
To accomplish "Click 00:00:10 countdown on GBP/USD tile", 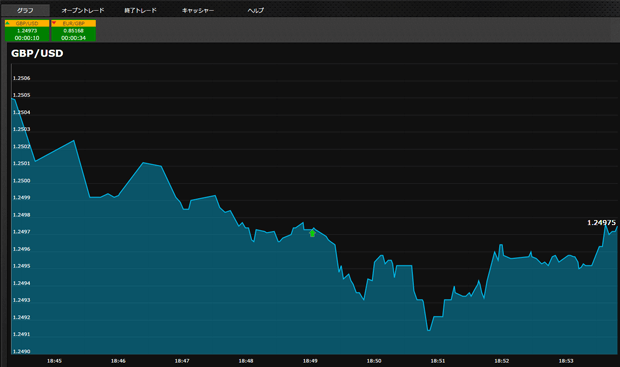I will (x=27, y=38).
